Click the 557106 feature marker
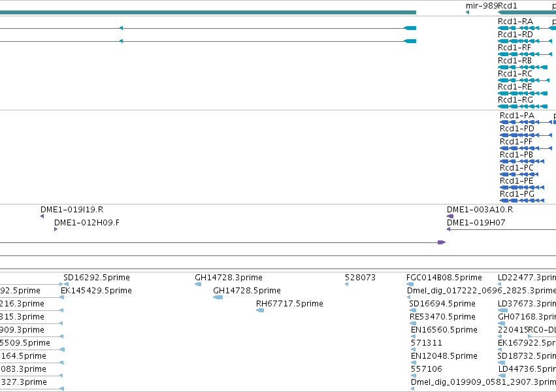The width and height of the screenshot is (556, 392). pos(413,376)
